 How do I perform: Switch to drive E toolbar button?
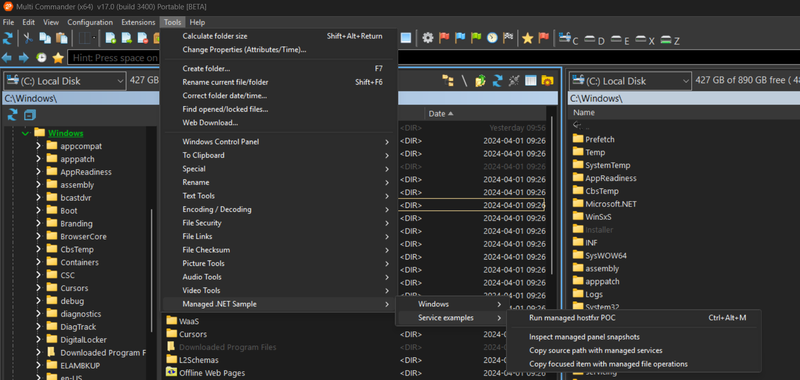point(619,39)
